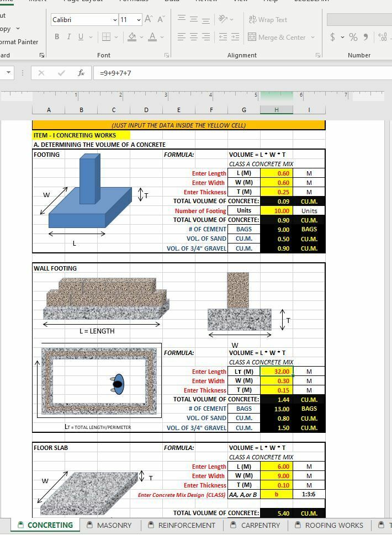Open Alignment settings dialog launcher

(318, 55)
